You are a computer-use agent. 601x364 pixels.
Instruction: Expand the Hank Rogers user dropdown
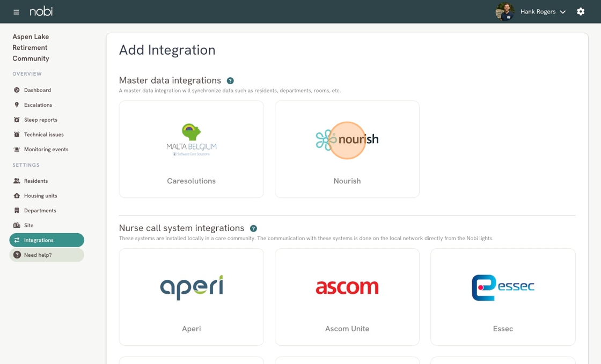click(x=543, y=12)
